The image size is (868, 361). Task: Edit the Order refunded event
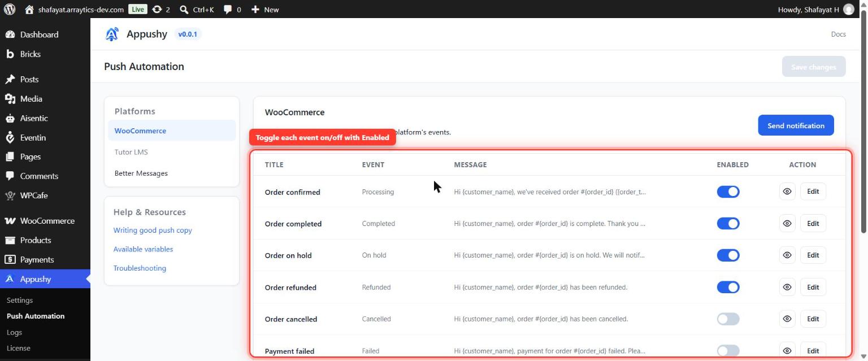point(813,287)
